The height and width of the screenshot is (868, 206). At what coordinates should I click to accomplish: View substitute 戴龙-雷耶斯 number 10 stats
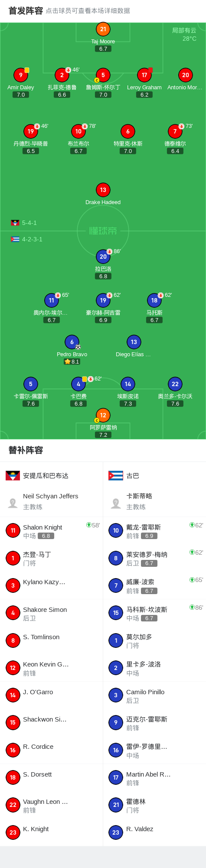point(154,531)
